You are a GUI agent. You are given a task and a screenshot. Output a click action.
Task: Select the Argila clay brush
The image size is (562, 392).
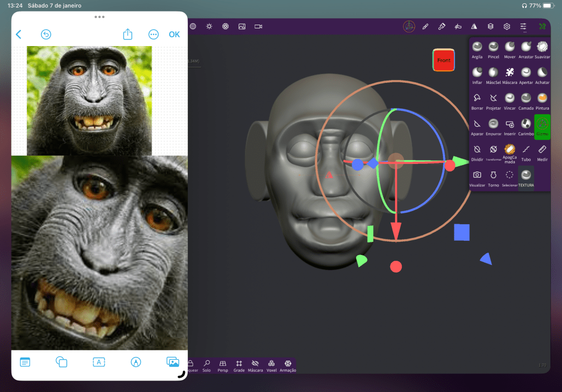click(477, 49)
